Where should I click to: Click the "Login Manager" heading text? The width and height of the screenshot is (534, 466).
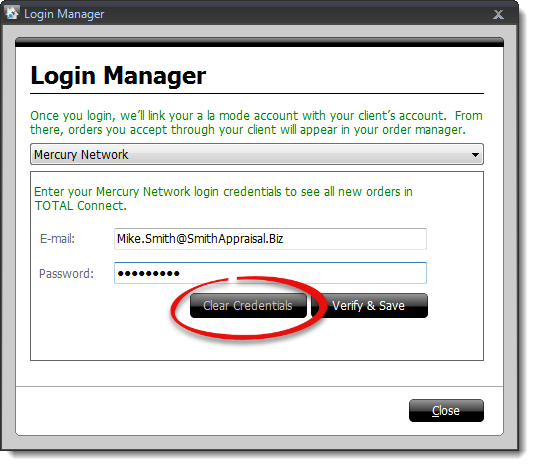(118, 76)
